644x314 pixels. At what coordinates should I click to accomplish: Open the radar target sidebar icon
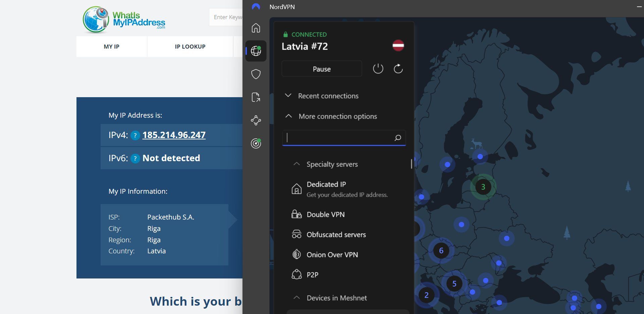256,143
